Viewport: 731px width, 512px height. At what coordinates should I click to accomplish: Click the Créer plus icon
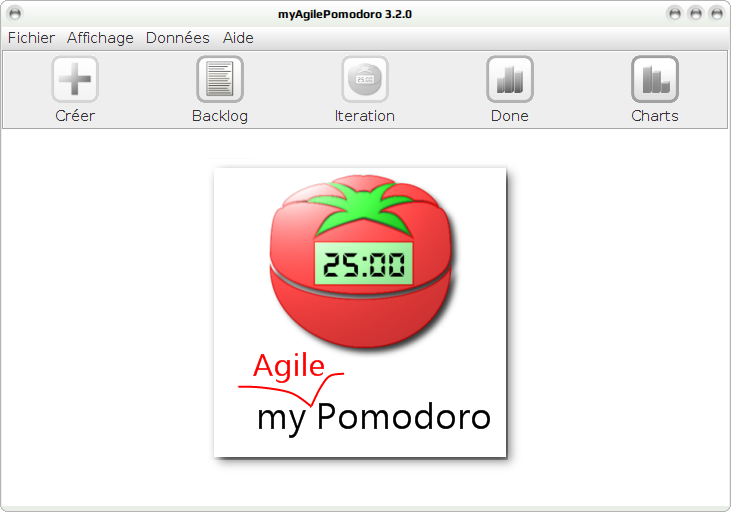[x=75, y=79]
